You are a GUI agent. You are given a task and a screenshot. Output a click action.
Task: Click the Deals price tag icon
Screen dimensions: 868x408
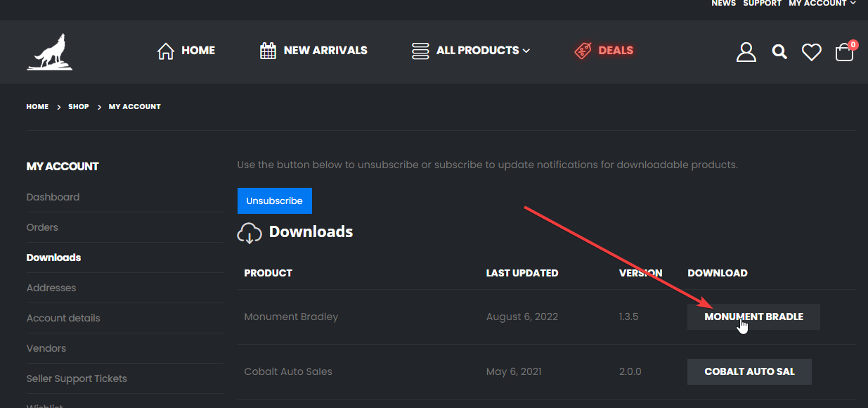click(x=583, y=51)
